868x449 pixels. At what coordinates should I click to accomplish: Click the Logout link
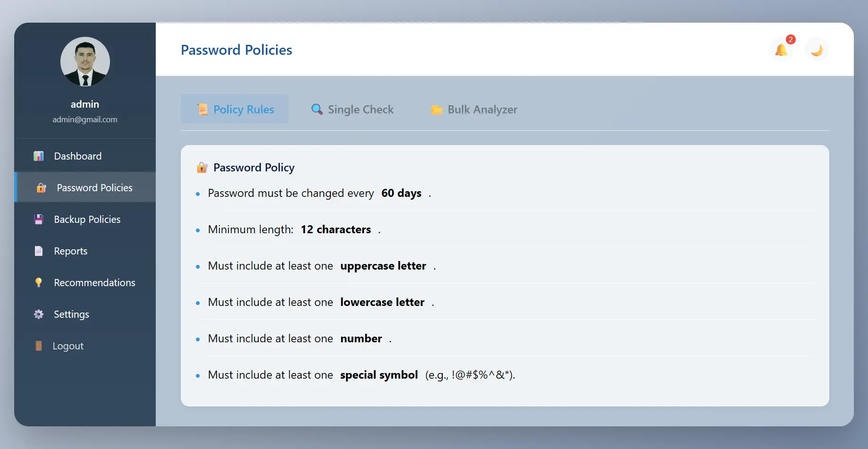[68, 346]
